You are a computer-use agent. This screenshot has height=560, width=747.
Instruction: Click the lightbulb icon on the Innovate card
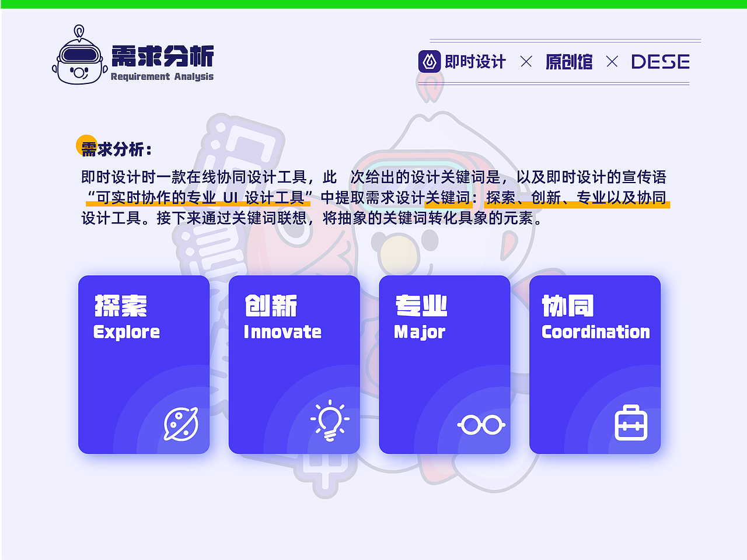[329, 421]
